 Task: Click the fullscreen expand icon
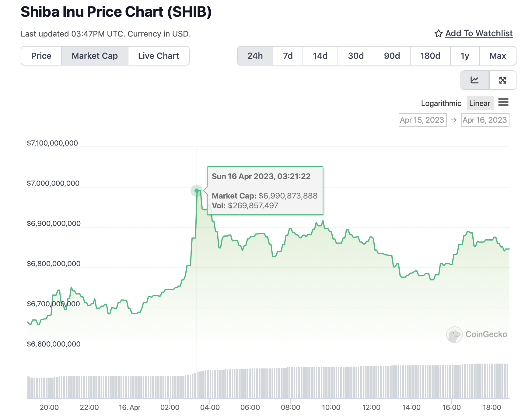(502, 80)
